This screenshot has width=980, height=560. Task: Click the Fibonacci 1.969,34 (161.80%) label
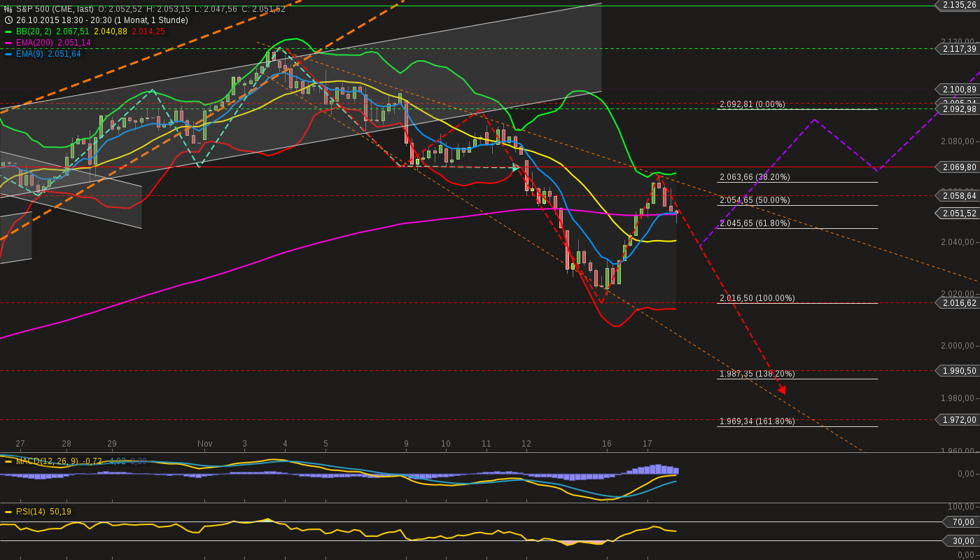[x=757, y=421]
